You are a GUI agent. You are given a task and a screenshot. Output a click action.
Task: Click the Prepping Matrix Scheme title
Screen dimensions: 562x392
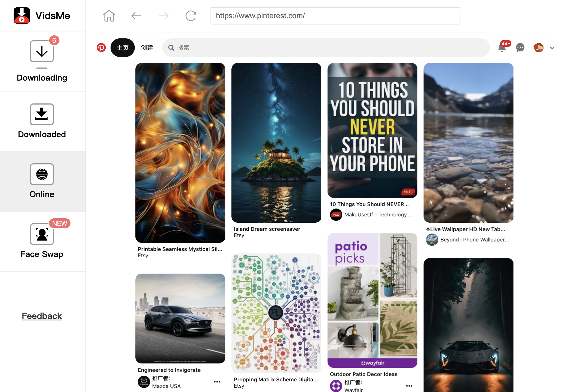[x=276, y=379]
